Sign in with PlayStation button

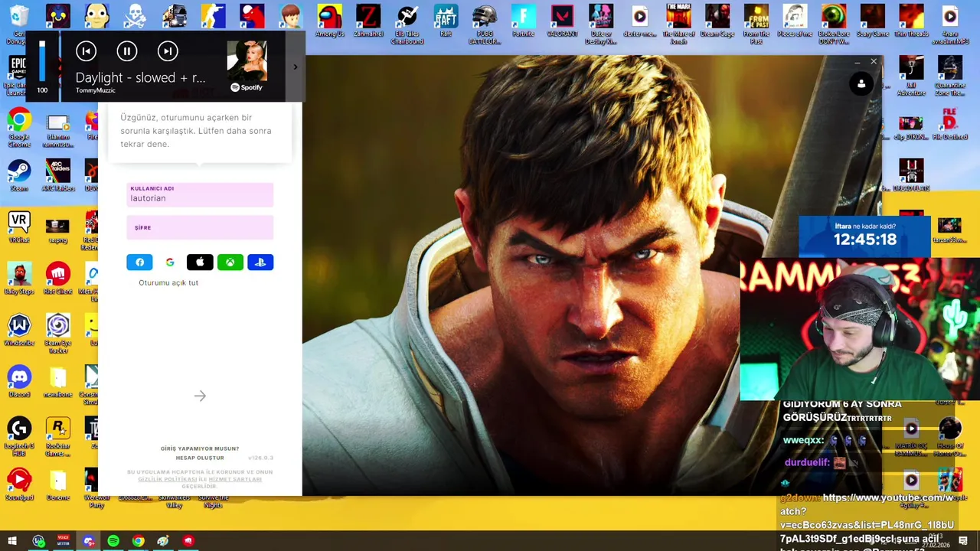(x=260, y=262)
